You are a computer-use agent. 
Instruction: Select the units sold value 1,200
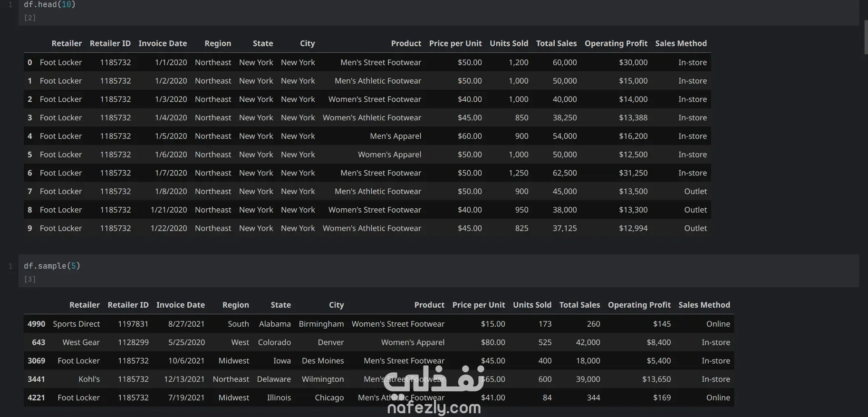[519, 62]
